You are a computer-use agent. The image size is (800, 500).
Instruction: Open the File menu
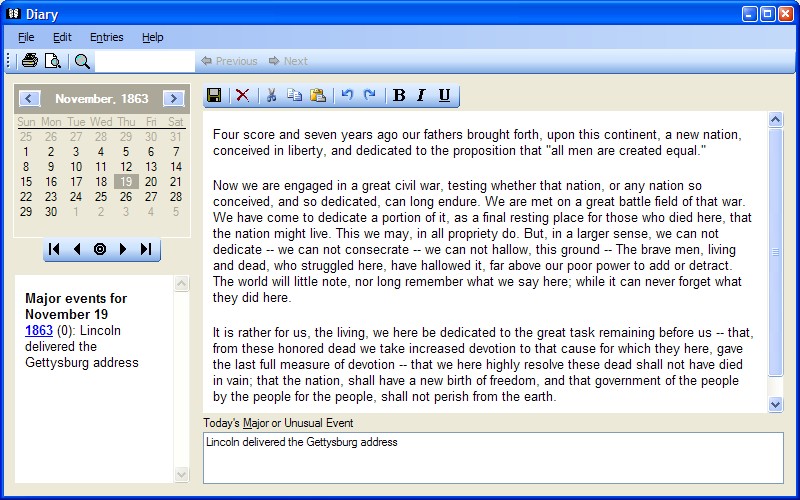click(26, 37)
